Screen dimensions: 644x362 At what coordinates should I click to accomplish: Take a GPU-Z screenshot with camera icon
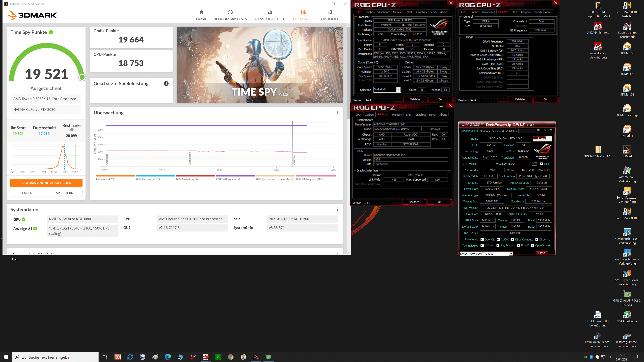coord(538,130)
